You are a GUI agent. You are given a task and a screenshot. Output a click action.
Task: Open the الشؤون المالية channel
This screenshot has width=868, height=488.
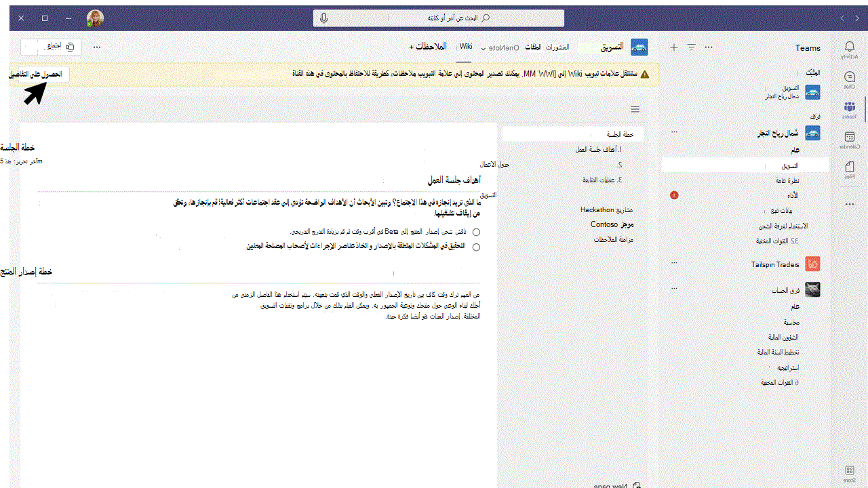(x=784, y=338)
